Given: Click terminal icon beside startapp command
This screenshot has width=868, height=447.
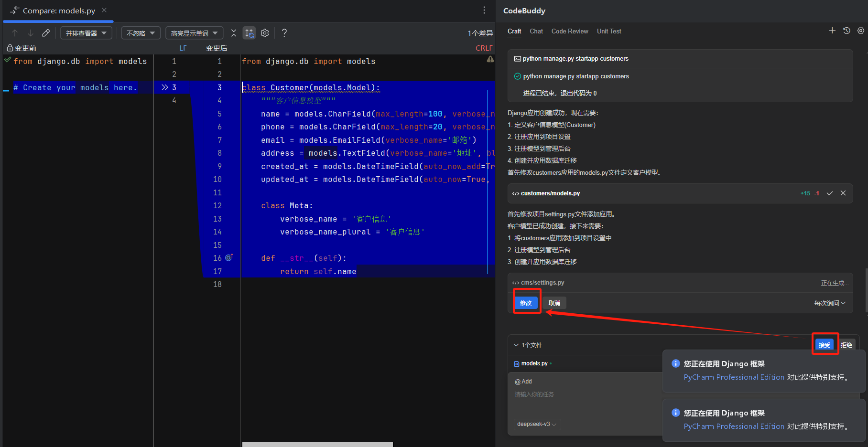Looking at the screenshot, I should click(x=517, y=59).
